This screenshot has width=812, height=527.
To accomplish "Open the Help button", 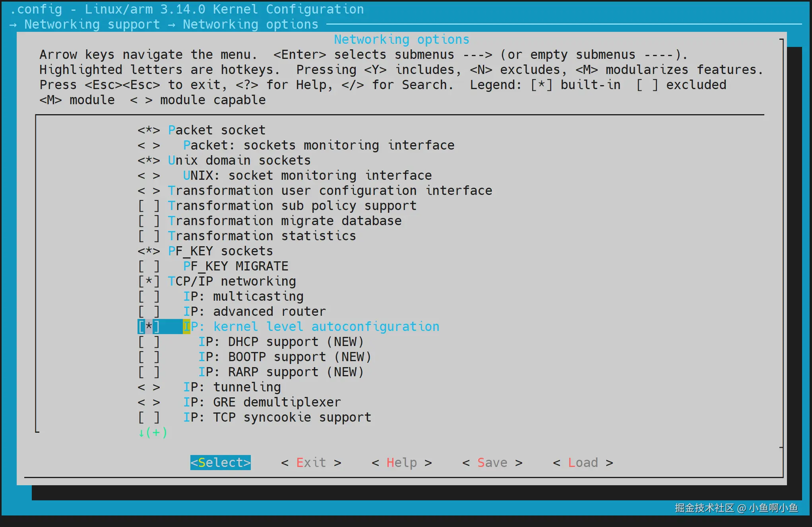I will coord(401,463).
